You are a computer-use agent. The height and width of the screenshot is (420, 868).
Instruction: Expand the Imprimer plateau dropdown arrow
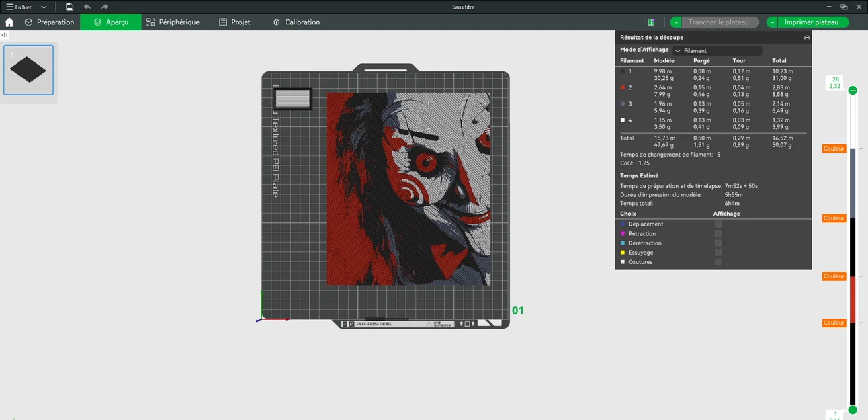[x=773, y=22]
